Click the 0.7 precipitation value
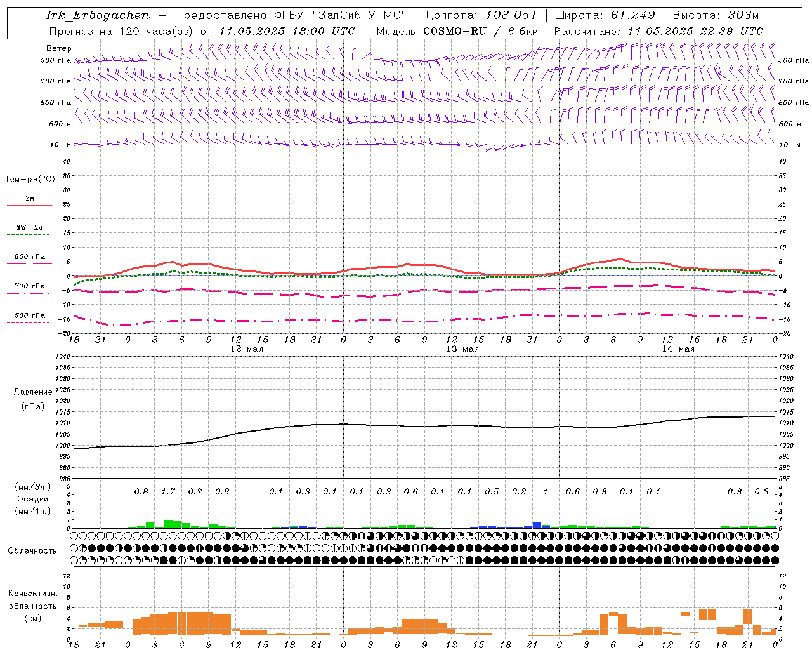 (195, 491)
